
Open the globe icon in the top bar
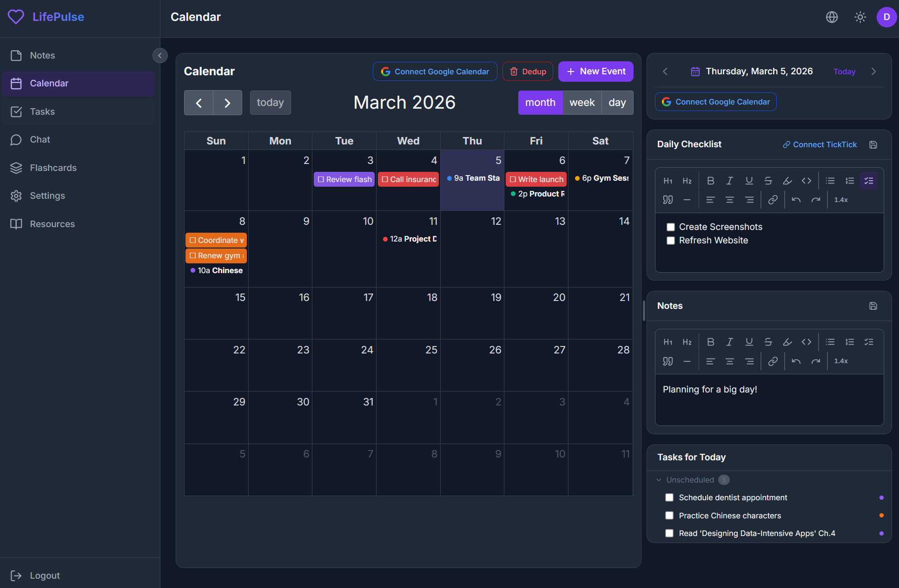pos(832,17)
